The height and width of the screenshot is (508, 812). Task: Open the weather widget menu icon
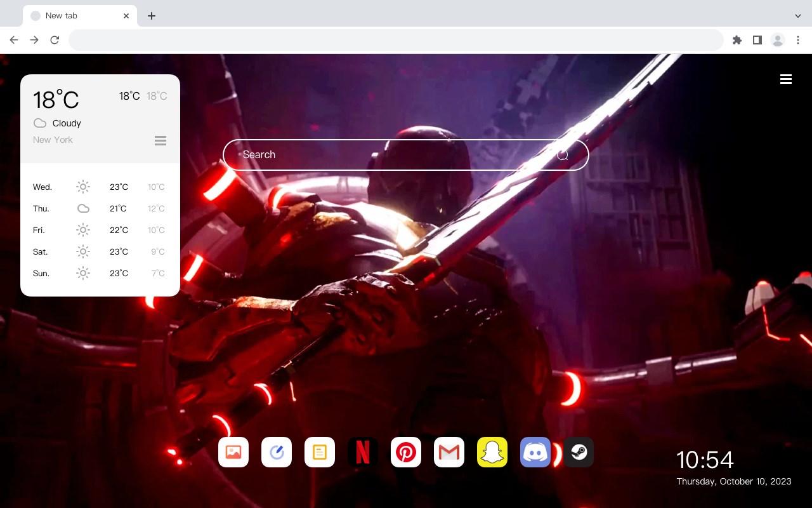pos(160,140)
